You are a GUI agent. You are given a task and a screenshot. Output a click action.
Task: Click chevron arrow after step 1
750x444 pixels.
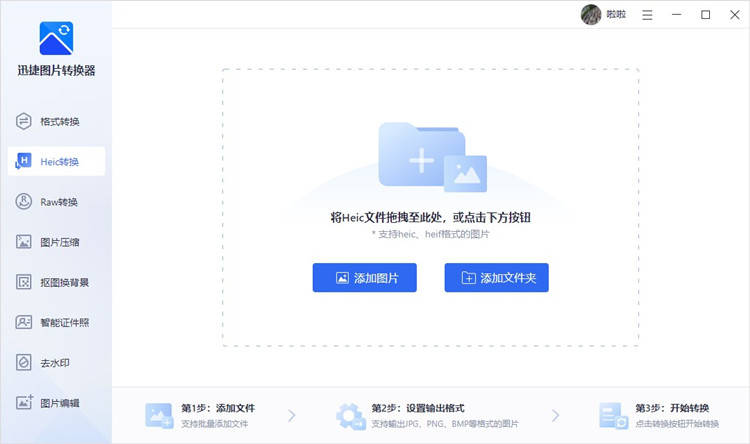coord(291,416)
